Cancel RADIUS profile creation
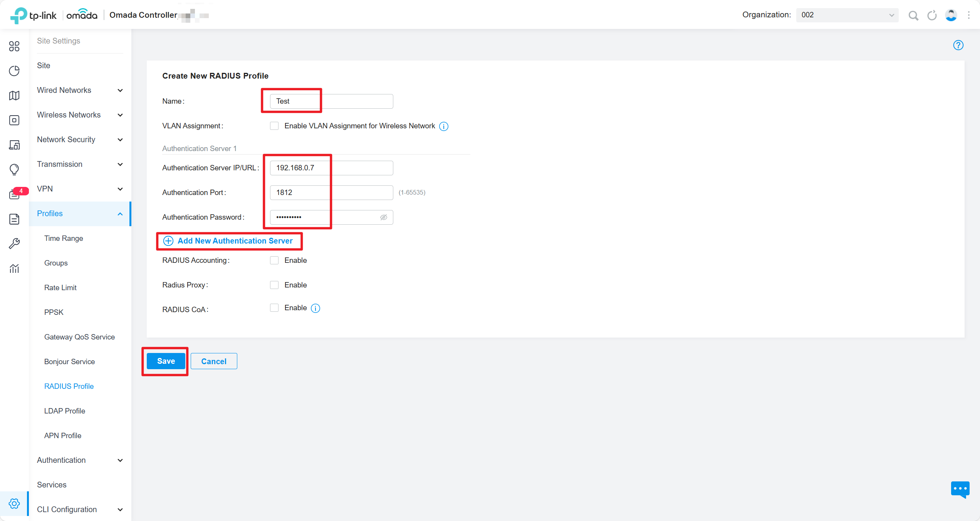980x521 pixels. (214, 361)
